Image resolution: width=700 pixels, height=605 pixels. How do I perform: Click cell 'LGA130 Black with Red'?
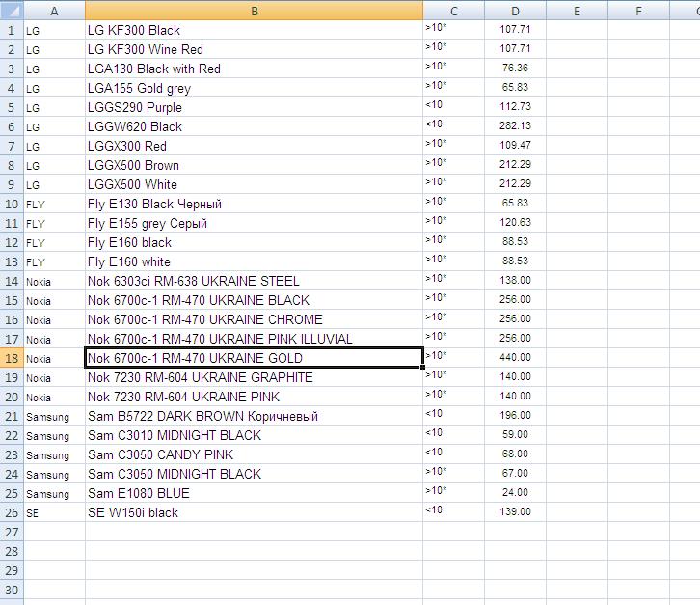click(254, 69)
